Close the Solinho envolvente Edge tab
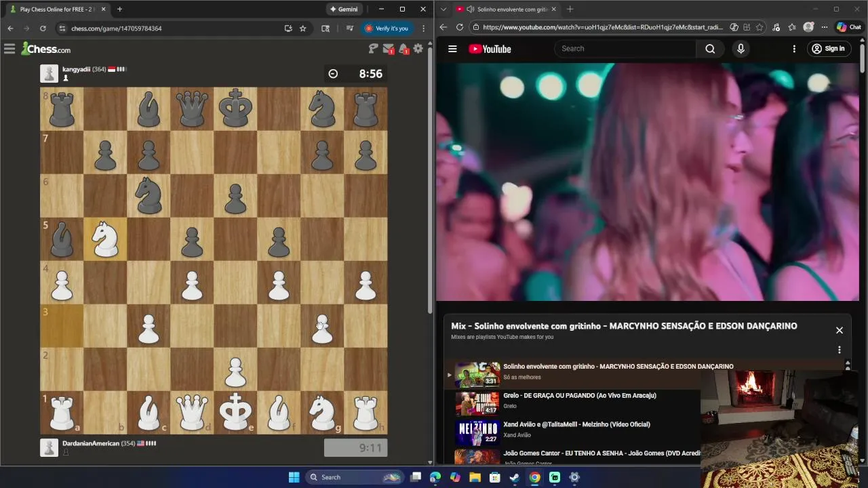Screen dimensions: 868x488 (554, 9)
